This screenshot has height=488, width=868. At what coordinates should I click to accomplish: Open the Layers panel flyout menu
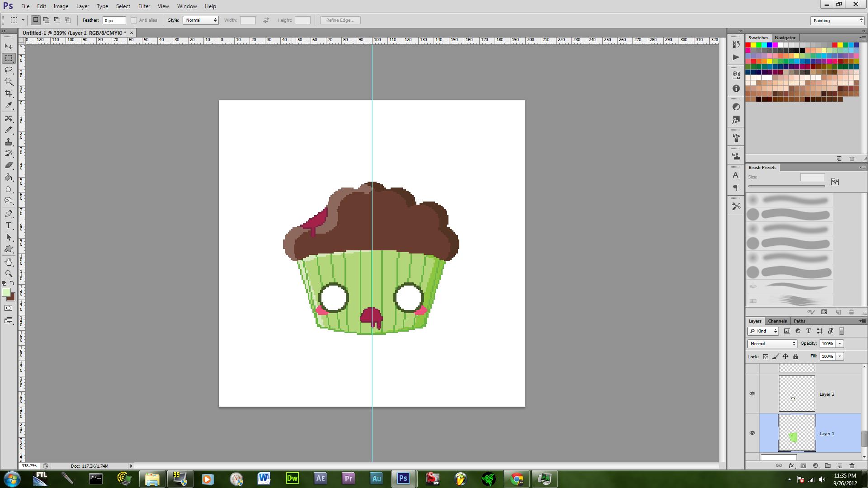[x=862, y=321]
